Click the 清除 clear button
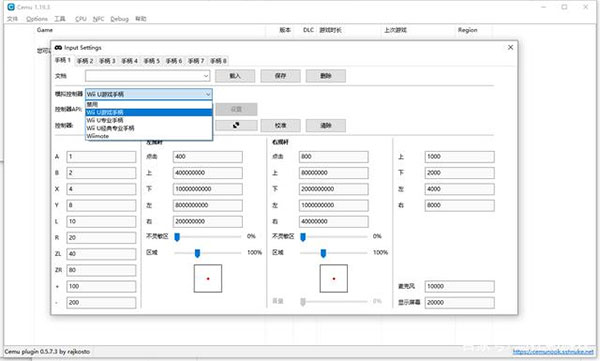Image resolution: width=600 pixels, height=361 pixels. pos(326,125)
